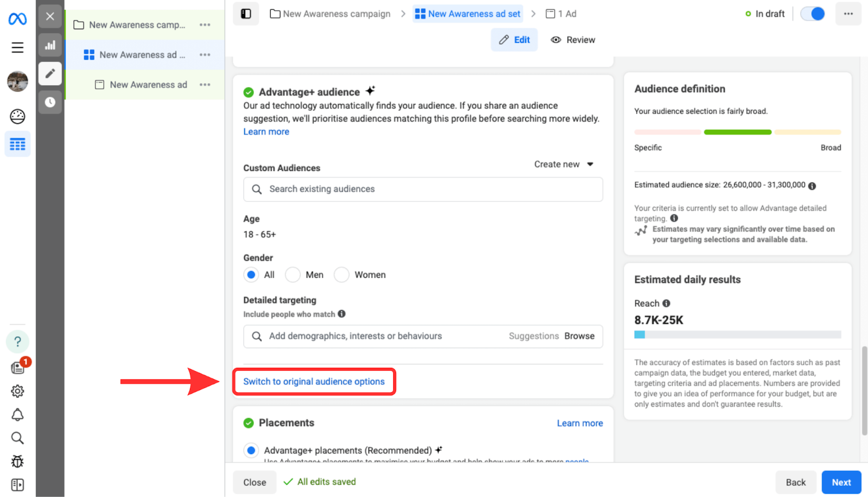This screenshot has width=868, height=497.
Task: Click the Meta logo icon
Action: 17,19
